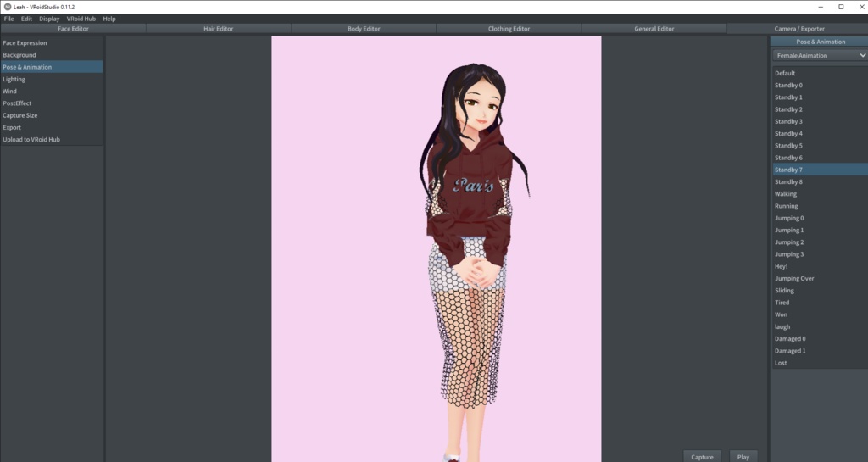This screenshot has height=462, width=868.
Task: Choose the laugh animation
Action: coord(820,327)
